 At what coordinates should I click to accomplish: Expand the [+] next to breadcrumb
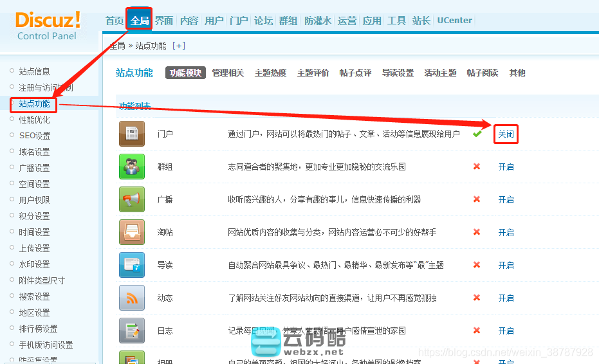tap(178, 46)
